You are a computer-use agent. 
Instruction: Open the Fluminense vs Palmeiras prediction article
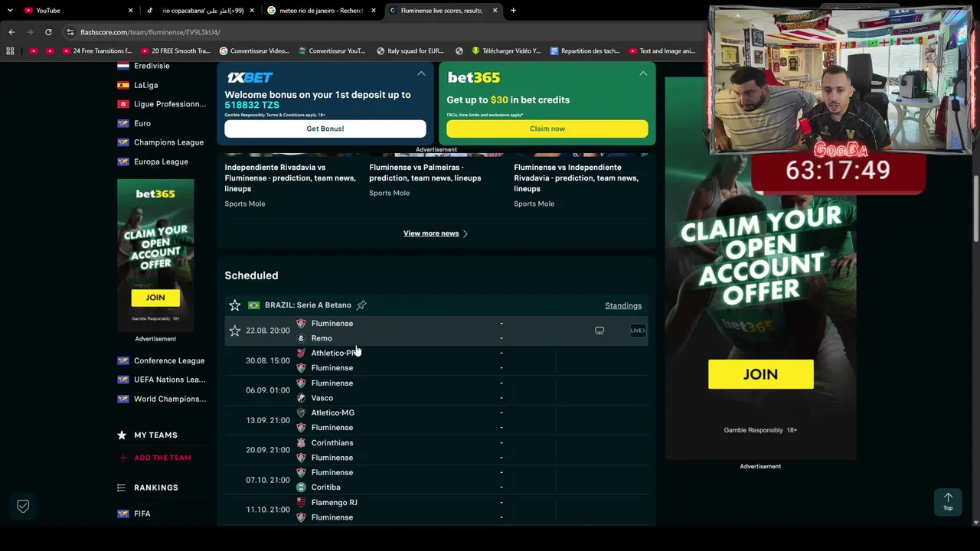point(425,173)
